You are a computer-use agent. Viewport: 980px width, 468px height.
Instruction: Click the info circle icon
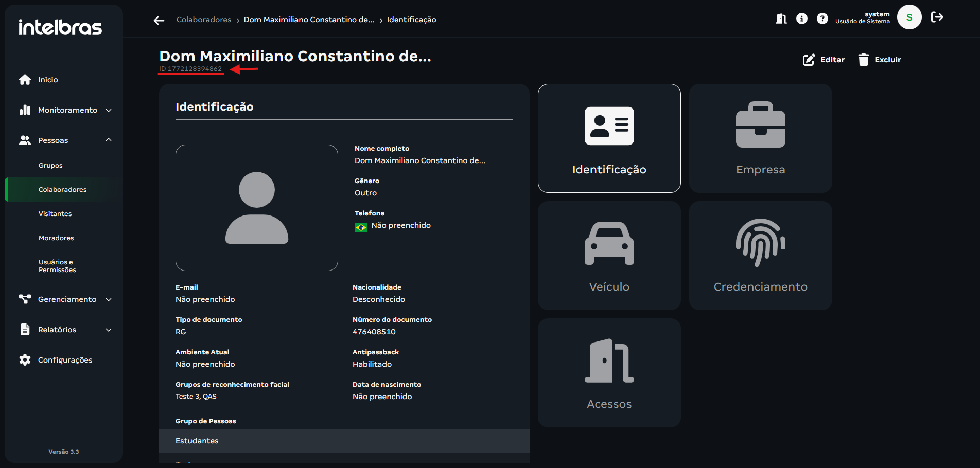click(x=802, y=19)
